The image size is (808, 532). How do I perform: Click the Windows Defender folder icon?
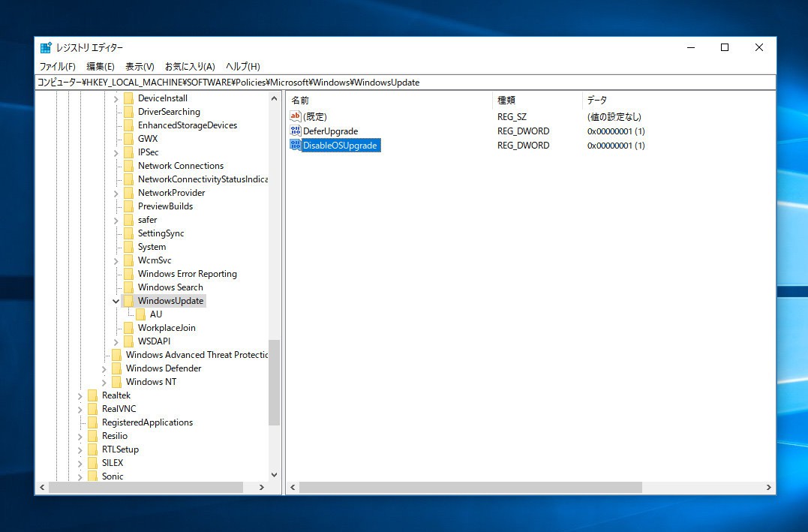116,368
